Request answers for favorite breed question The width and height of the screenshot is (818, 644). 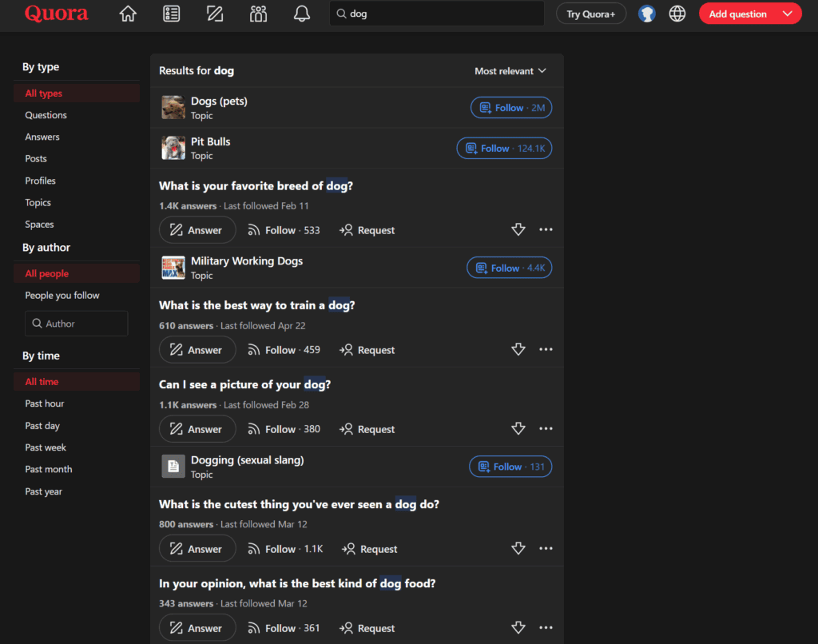[367, 230]
